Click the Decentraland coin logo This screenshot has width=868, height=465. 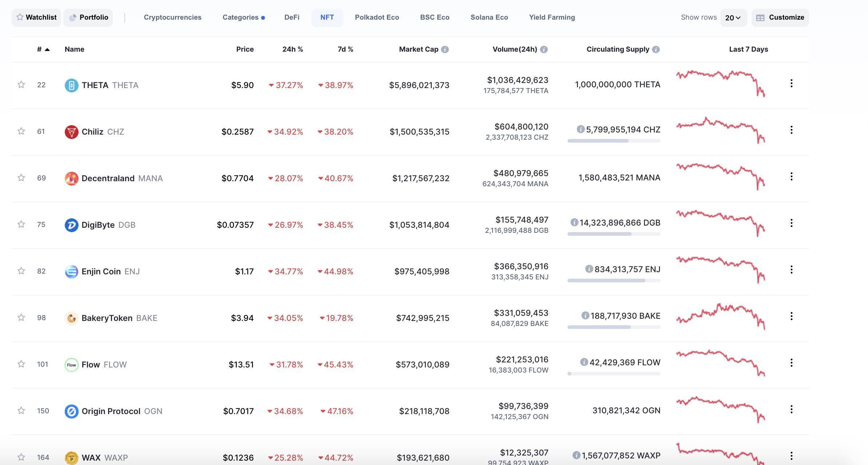pyautogui.click(x=71, y=178)
